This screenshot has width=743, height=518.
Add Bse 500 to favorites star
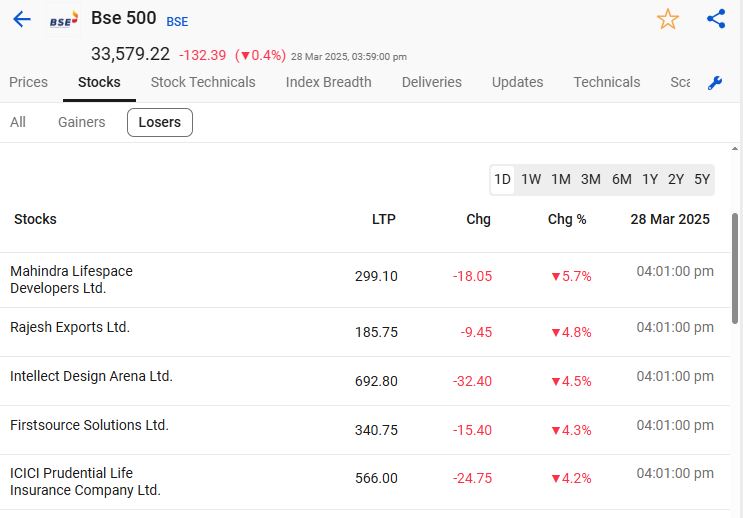667,19
